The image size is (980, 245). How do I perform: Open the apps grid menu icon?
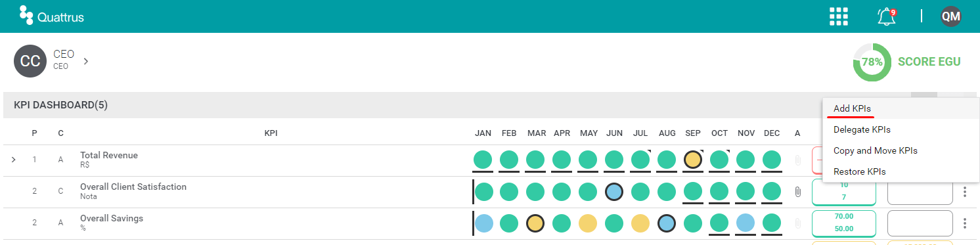(x=839, y=16)
